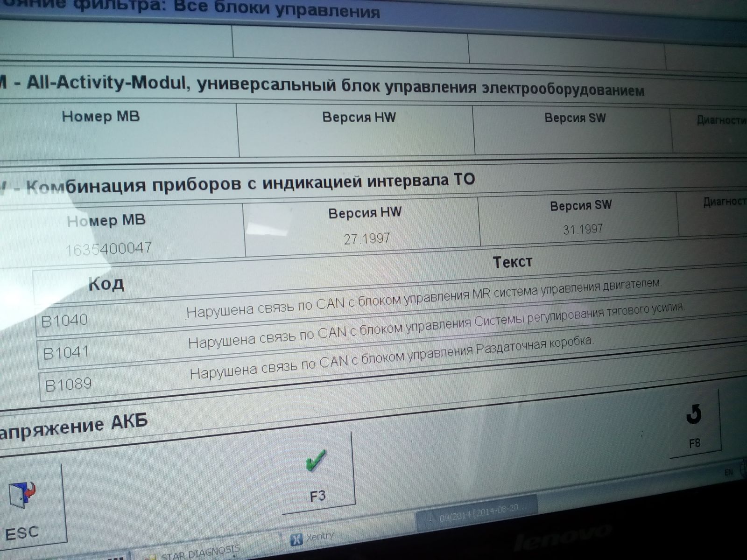Click B1089 Раздаточная коробка fault description
Viewport: 747px width, 560px height.
coord(391,357)
